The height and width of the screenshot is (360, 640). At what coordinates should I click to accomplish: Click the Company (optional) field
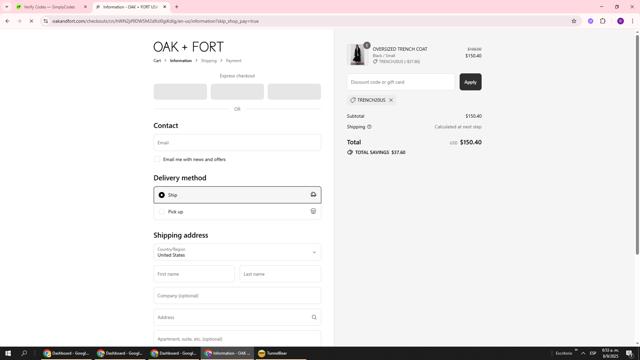(x=237, y=296)
